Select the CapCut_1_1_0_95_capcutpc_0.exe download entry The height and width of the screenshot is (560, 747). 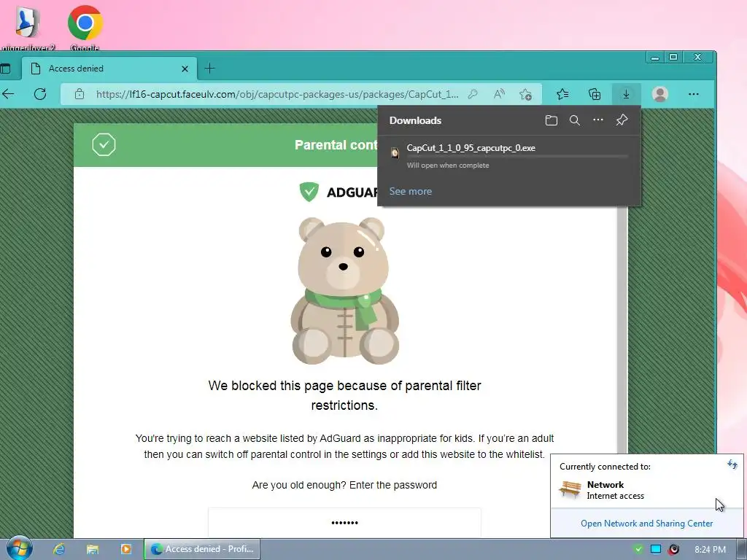(508, 157)
